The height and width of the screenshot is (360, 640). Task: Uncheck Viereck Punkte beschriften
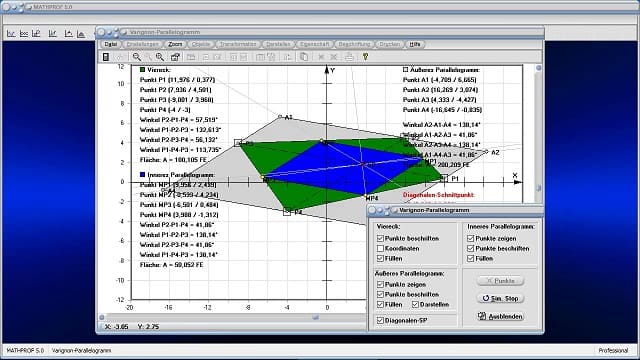pos(380,238)
